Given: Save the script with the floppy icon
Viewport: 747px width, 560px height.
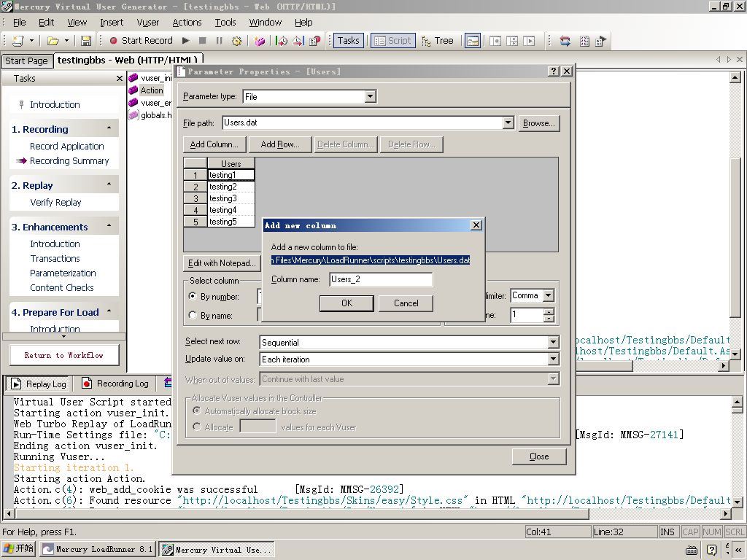Looking at the screenshot, I should 86,41.
